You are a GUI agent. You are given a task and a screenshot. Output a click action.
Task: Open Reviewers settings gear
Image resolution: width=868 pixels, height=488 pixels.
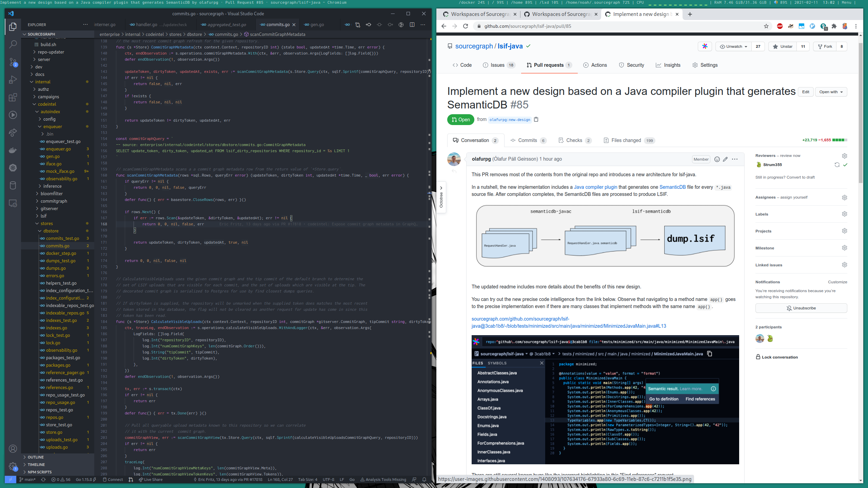[845, 156]
